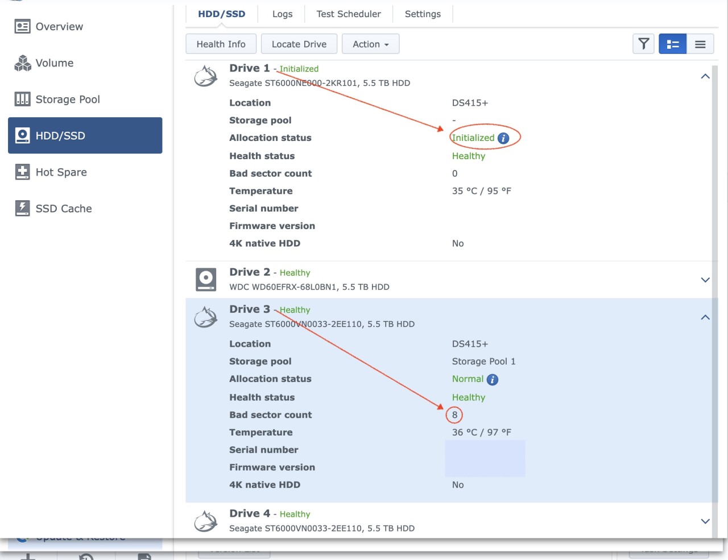Collapse Drive 1 details
This screenshot has height=560, width=728.
[x=705, y=76]
